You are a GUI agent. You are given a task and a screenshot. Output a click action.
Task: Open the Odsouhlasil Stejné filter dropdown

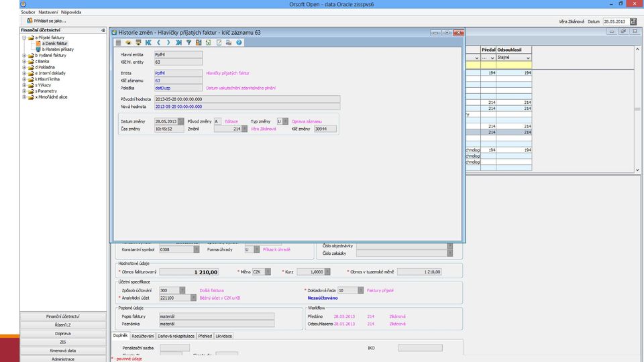point(528,58)
